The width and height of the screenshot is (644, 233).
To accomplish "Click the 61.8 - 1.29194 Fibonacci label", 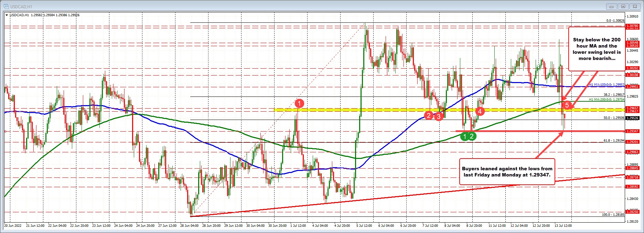I will click(x=614, y=140).
